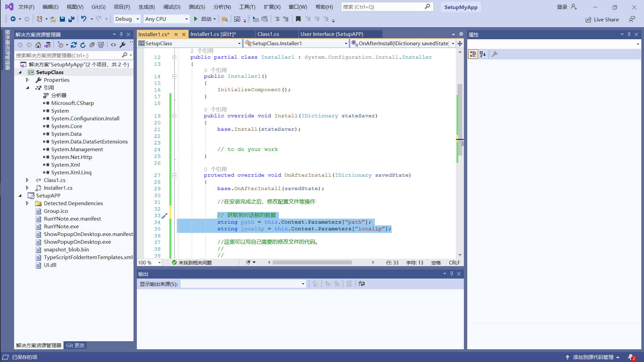Click the Home icon in Solution Explorer
The height and width of the screenshot is (362, 644).
[38, 45]
